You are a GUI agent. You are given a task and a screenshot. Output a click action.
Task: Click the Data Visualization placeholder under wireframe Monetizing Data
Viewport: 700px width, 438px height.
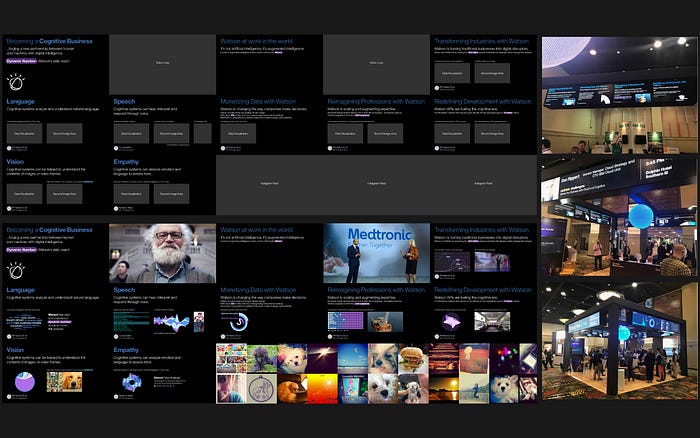pos(238,133)
